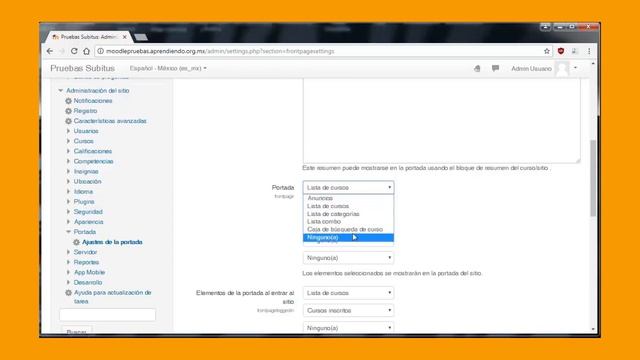Expand the Competencias tree node

pyautogui.click(x=68, y=161)
